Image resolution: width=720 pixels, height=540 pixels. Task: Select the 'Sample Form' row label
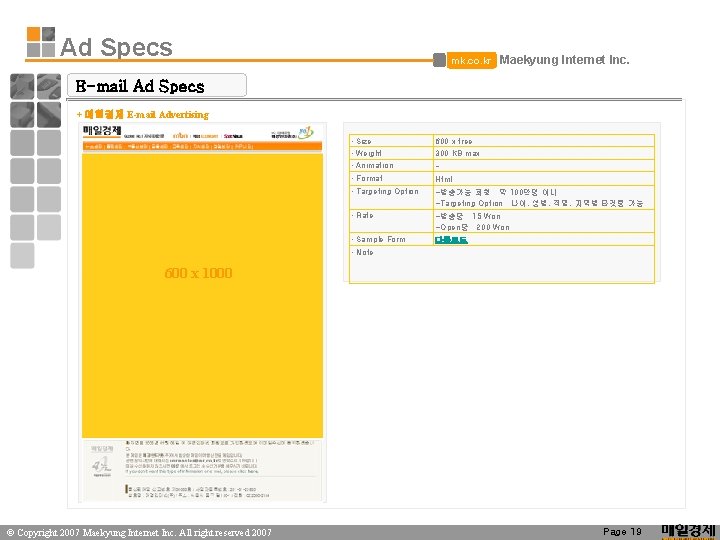[380, 239]
